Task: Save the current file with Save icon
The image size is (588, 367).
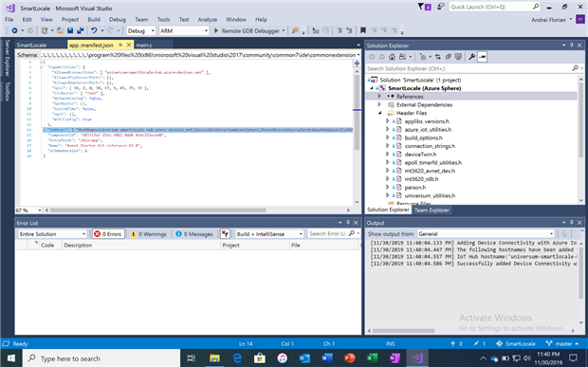Action: point(70,30)
